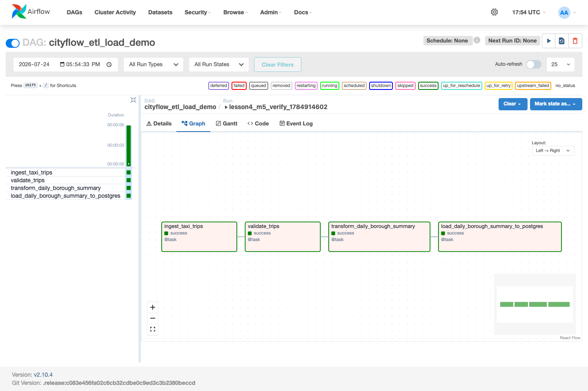Click the Airflow pinwheel logo
The width and height of the screenshot is (588, 391).
19,11
